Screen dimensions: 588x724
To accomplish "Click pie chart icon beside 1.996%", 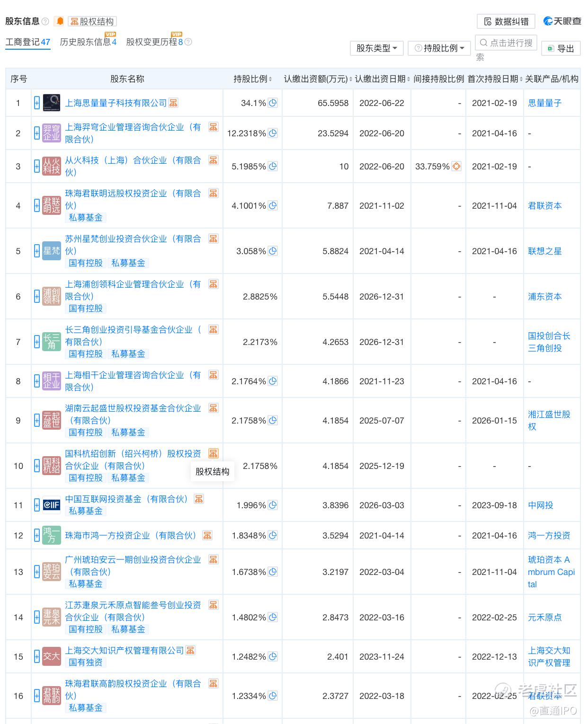I will 273,505.
